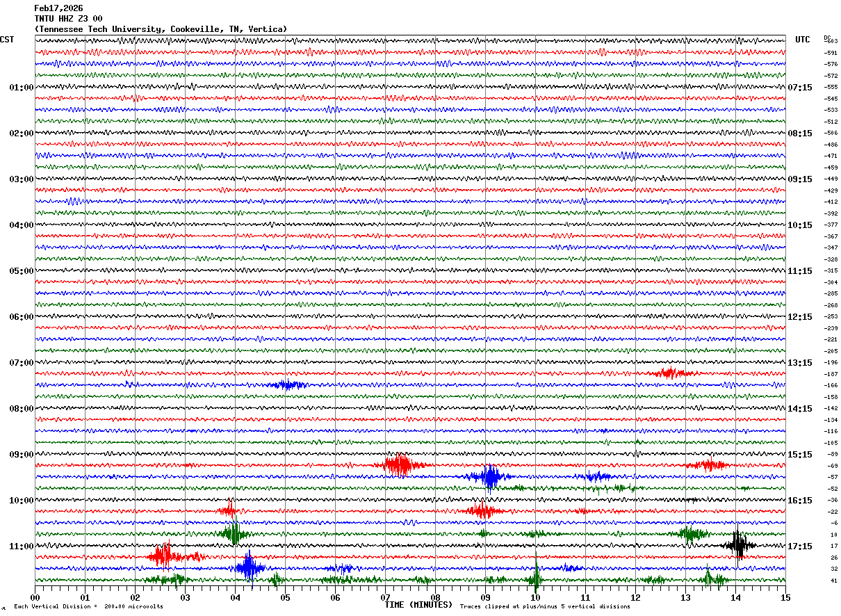Click the DC offset value -555
The width and height of the screenshot is (841, 616).
[x=831, y=87]
